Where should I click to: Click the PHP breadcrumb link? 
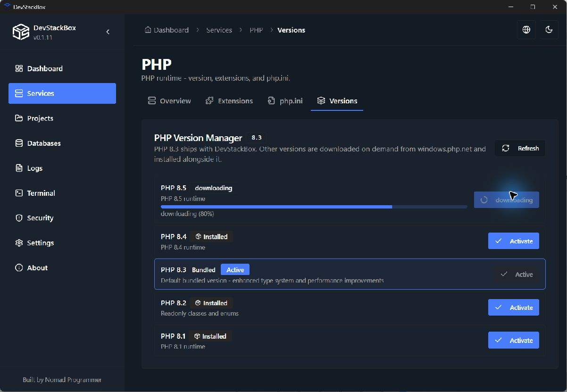tap(256, 30)
